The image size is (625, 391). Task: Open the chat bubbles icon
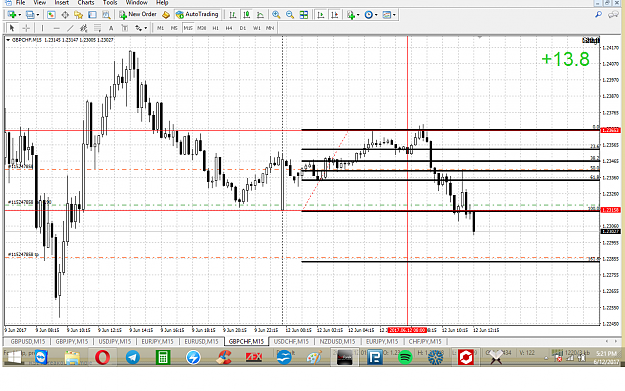pyautogui.click(x=613, y=15)
